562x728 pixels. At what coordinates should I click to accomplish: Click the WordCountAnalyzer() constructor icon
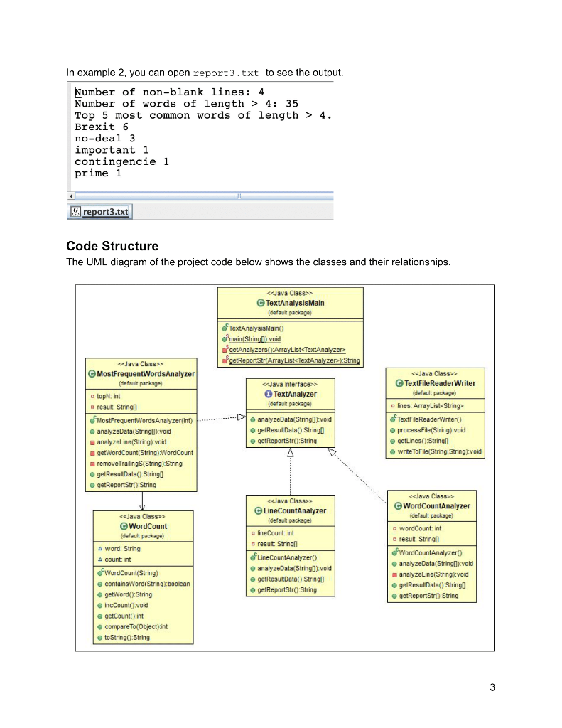pos(395,552)
